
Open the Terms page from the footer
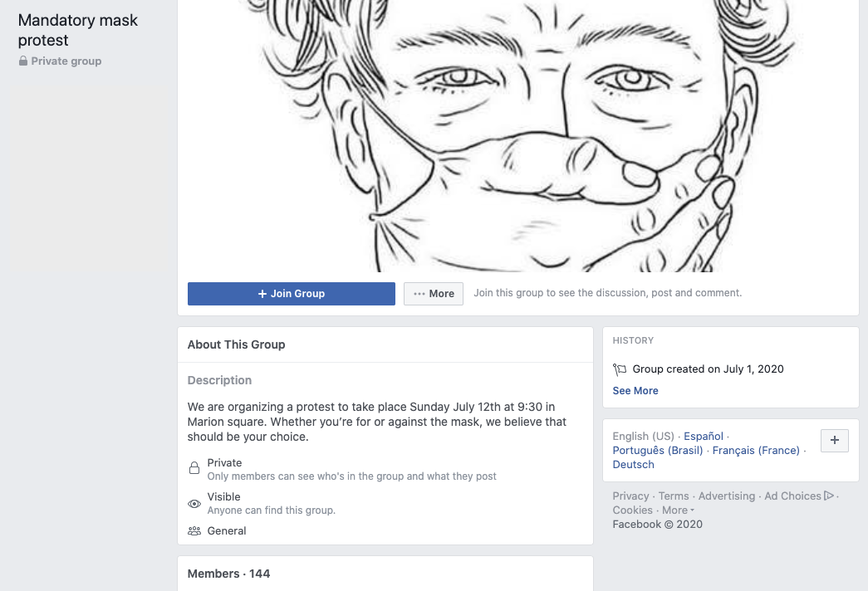tap(674, 496)
